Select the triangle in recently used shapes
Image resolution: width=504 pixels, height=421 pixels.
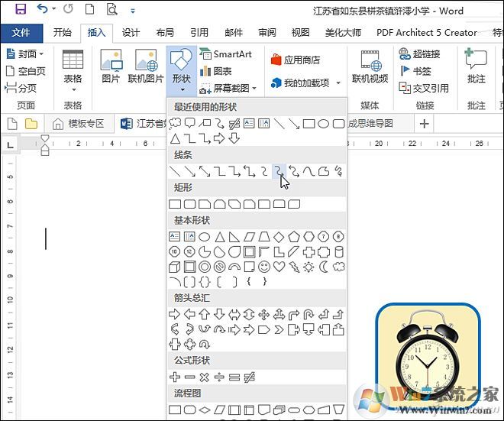[x=175, y=138]
